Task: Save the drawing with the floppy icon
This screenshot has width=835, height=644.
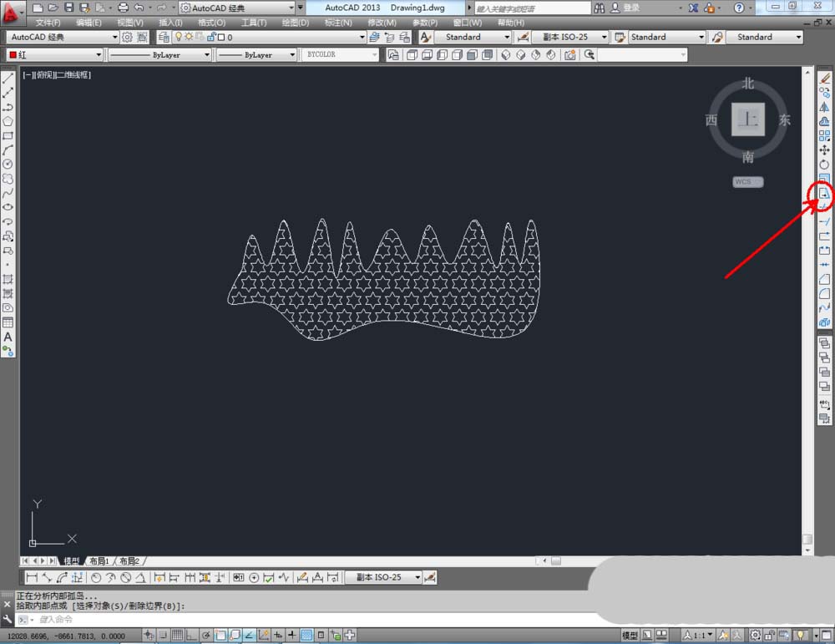Action: tap(68, 8)
